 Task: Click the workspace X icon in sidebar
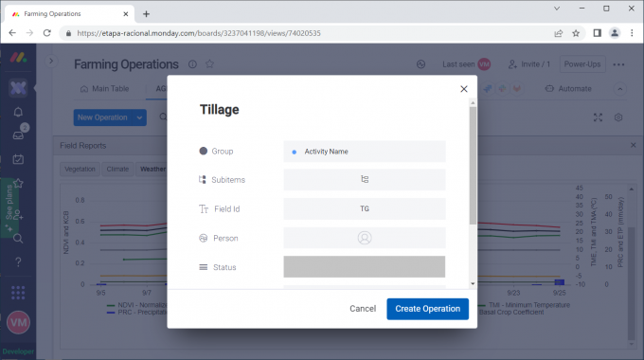(x=18, y=88)
